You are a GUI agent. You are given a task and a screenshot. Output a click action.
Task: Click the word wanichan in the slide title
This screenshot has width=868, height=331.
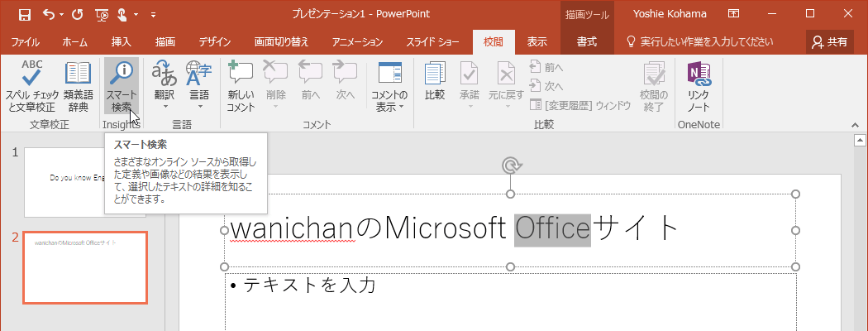[x=291, y=229]
